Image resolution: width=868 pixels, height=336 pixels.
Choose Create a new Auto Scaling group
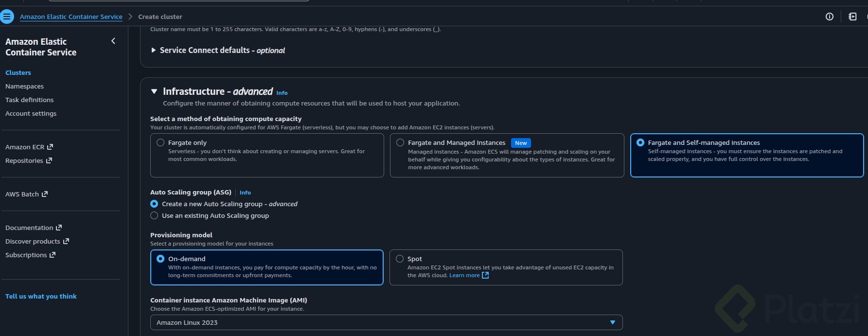[154, 204]
